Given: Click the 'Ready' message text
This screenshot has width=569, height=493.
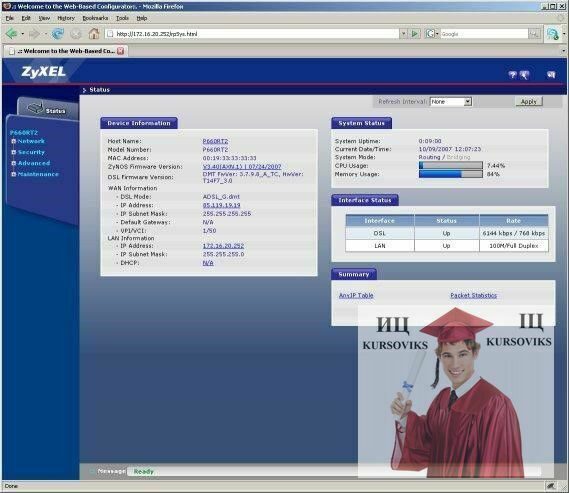Looking at the screenshot, I should click(144, 472).
